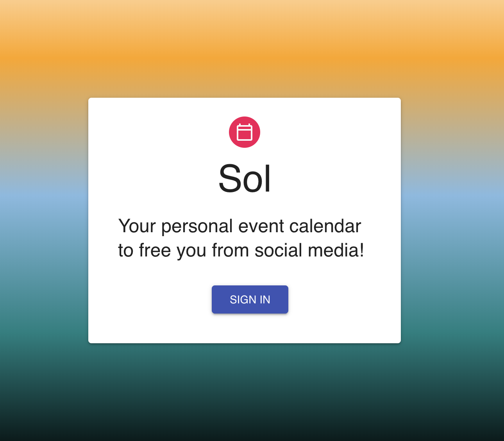This screenshot has width=504, height=441.
Task: Click the word 'free' in the tagline
Action: [155, 250]
